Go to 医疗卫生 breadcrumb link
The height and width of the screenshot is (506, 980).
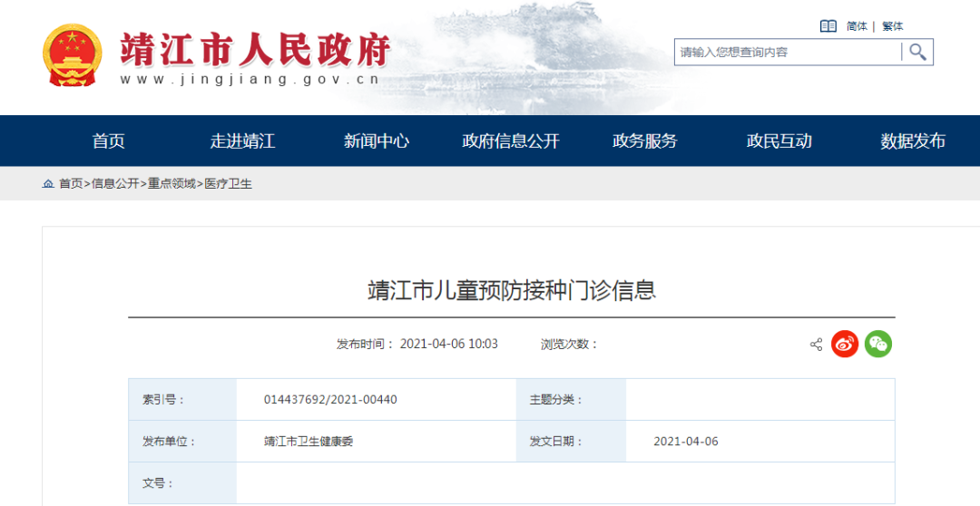coord(228,184)
